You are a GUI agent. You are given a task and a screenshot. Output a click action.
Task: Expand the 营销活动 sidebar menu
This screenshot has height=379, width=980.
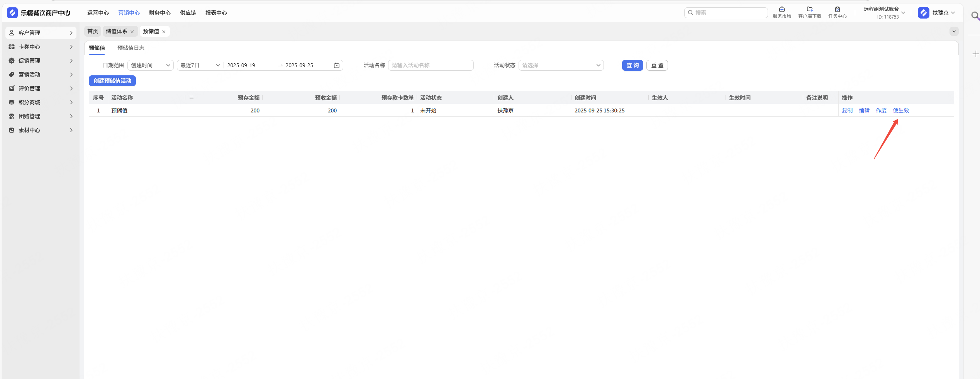pos(71,75)
